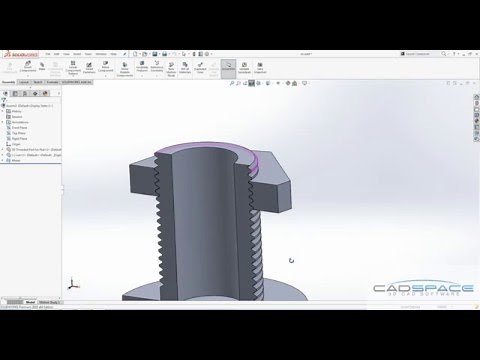Click the Mate tool in the ribbon
480x360 pixels.
point(42,66)
